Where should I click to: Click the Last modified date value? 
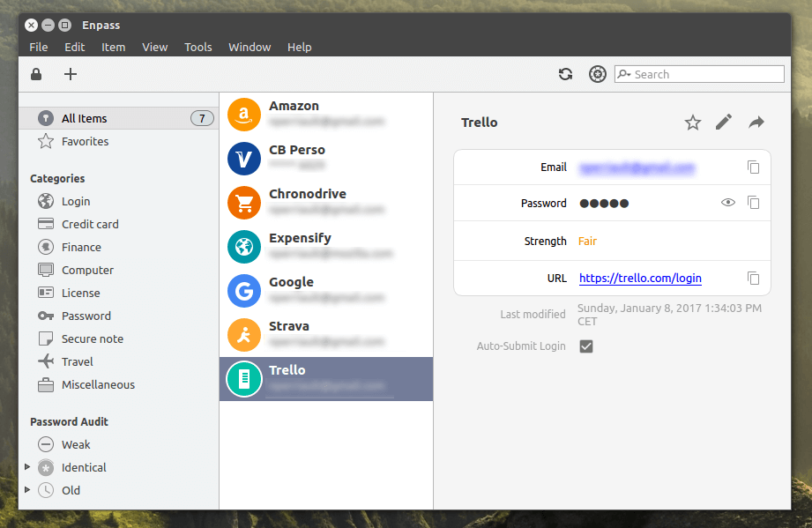point(669,314)
